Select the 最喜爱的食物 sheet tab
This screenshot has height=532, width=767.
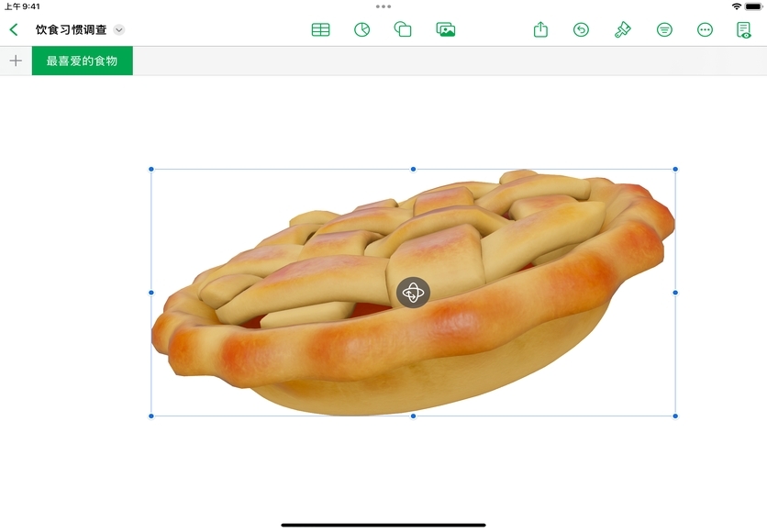82,61
